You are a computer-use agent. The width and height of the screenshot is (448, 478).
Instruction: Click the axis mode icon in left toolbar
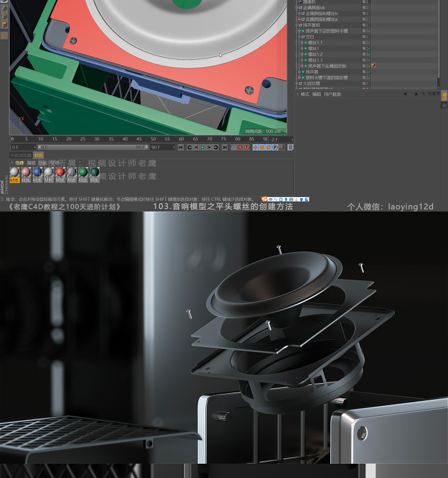pyautogui.click(x=4, y=35)
